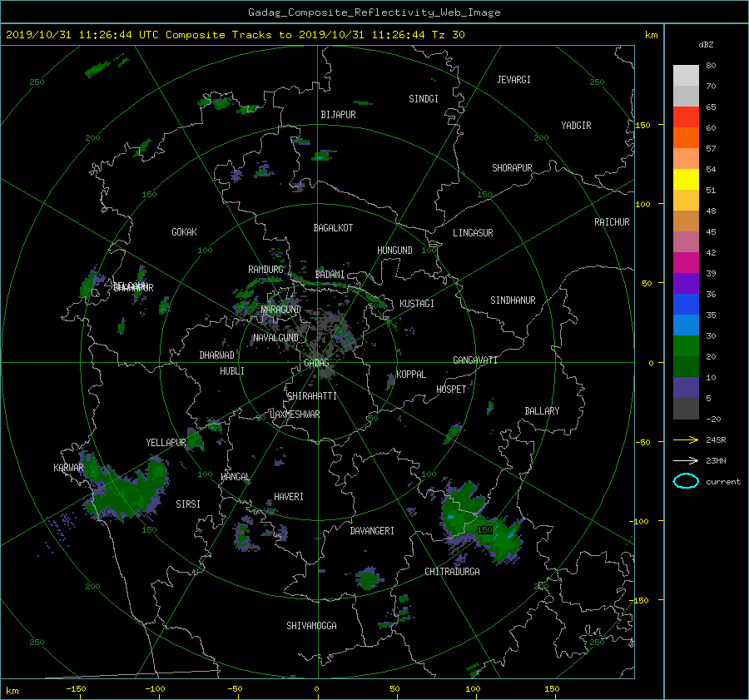This screenshot has width=749, height=700.
Task: Click the RAICHUR city label
Action: pos(612,222)
